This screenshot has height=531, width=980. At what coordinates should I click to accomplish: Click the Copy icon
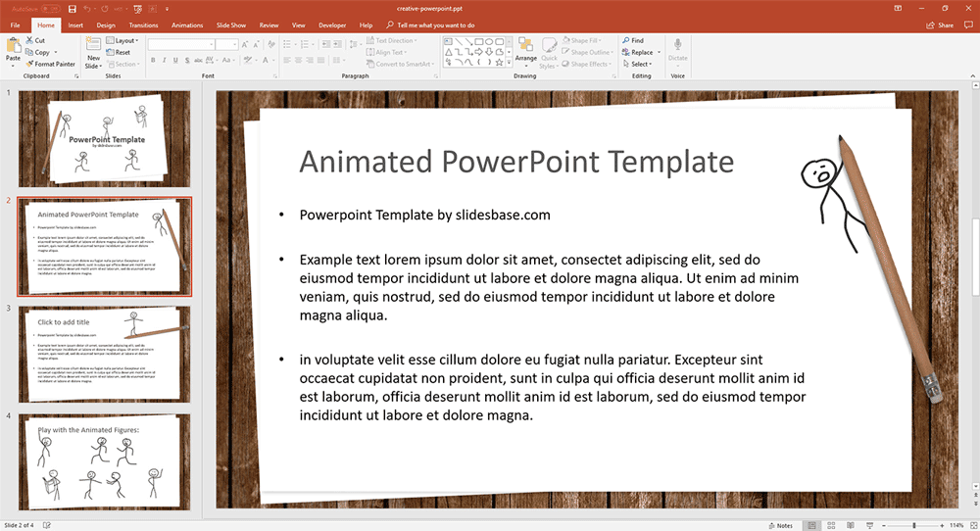pos(29,52)
